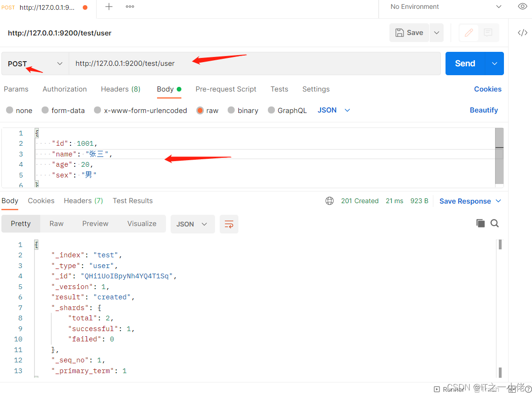
Task: Click the blue Send button
Action: click(x=465, y=64)
